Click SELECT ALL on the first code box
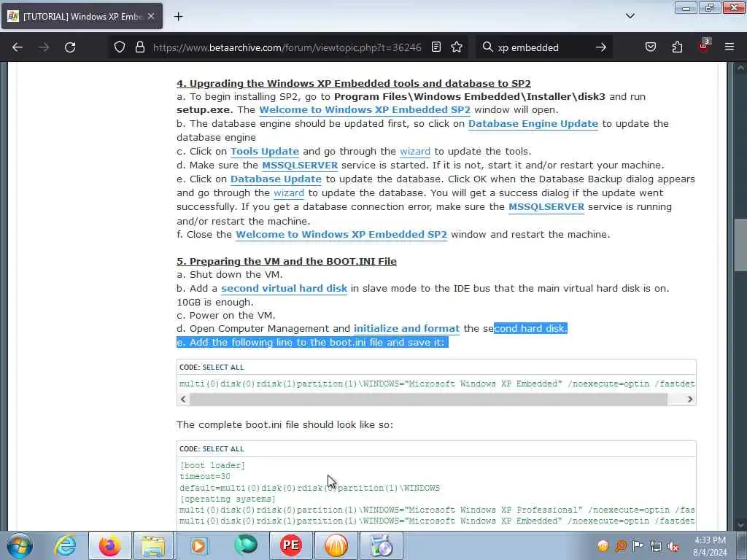This screenshot has height=560, width=747. click(223, 367)
